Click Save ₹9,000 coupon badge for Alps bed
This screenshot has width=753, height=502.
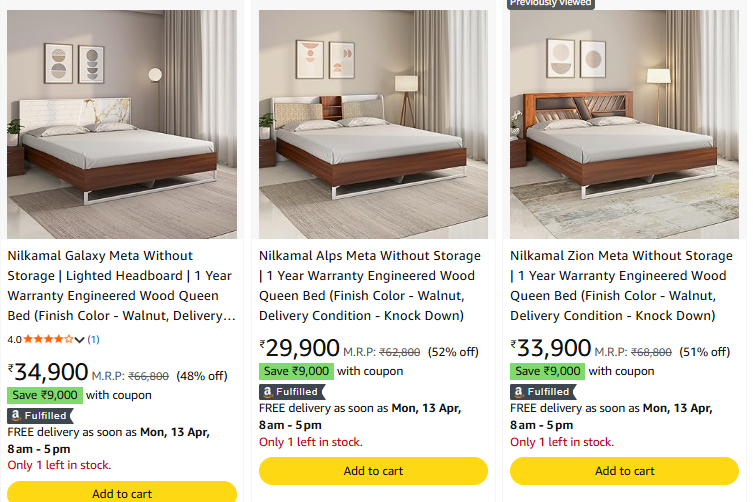click(x=297, y=371)
